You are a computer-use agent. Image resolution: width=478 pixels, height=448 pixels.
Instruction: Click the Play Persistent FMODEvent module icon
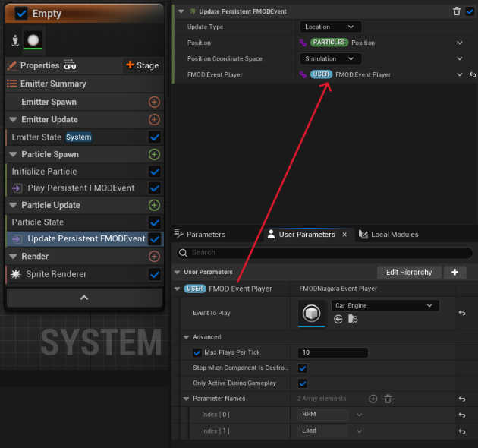tap(17, 188)
